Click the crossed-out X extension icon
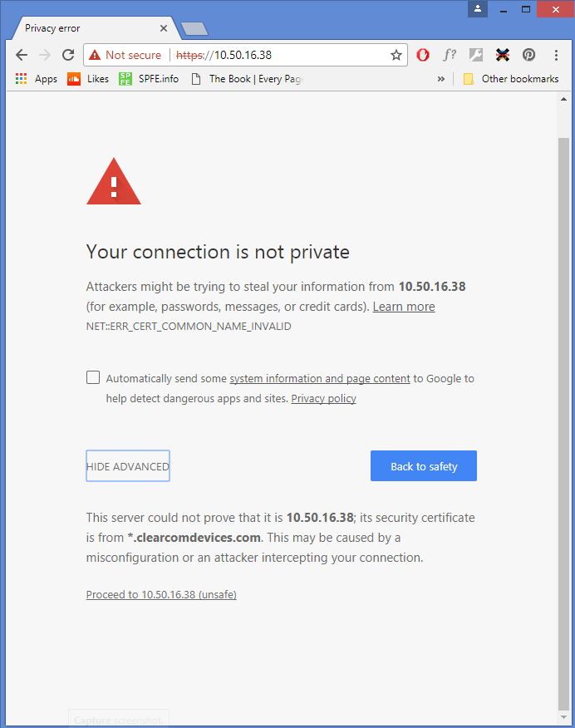Viewport: 575px width, 728px height. (x=502, y=55)
